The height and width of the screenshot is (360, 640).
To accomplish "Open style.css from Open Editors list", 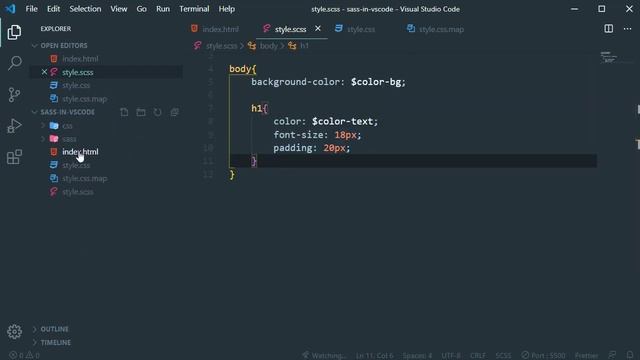I will (x=76, y=85).
